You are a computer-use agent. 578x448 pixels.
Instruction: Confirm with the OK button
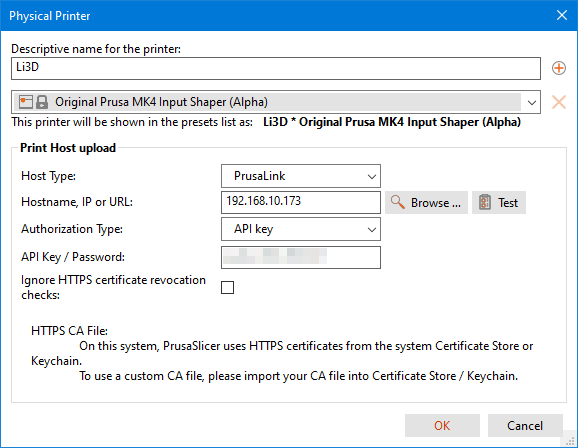[x=442, y=426]
